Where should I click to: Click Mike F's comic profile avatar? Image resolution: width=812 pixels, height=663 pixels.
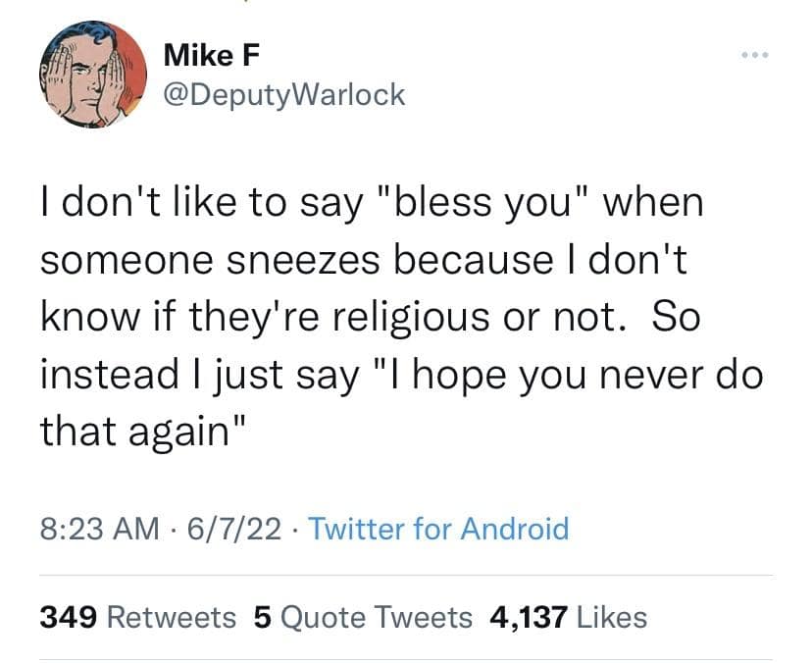(93, 76)
